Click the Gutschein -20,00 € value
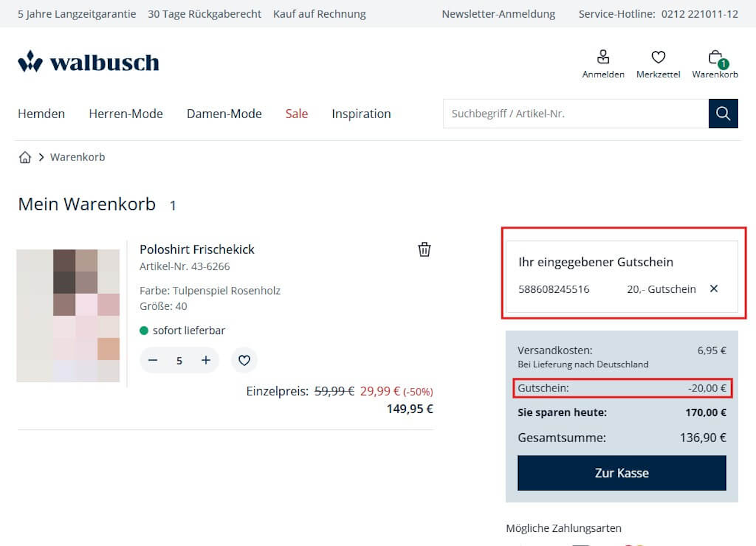Screen dimensions: 756x546 (x=707, y=388)
